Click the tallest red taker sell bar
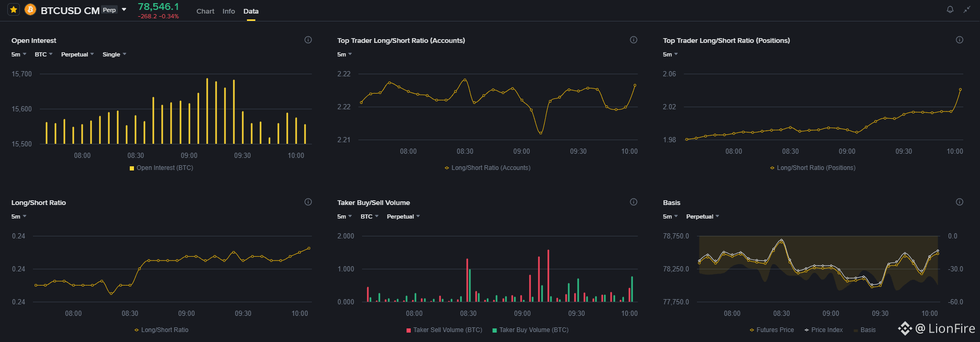 click(x=548, y=276)
